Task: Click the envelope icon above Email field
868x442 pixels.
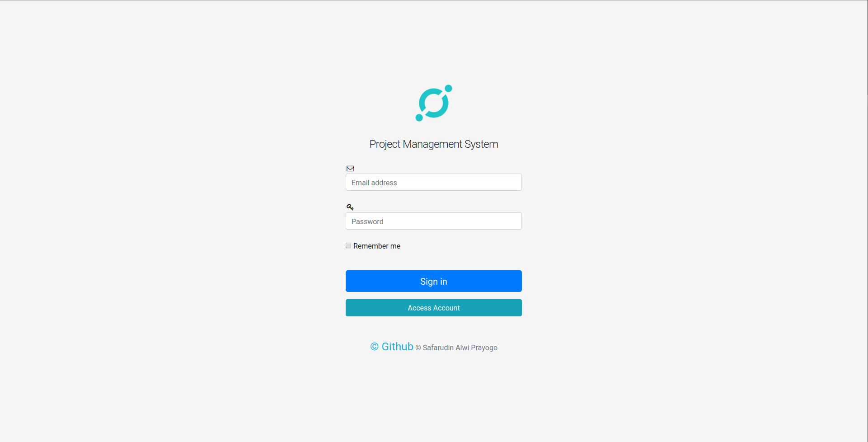Action: 350,169
